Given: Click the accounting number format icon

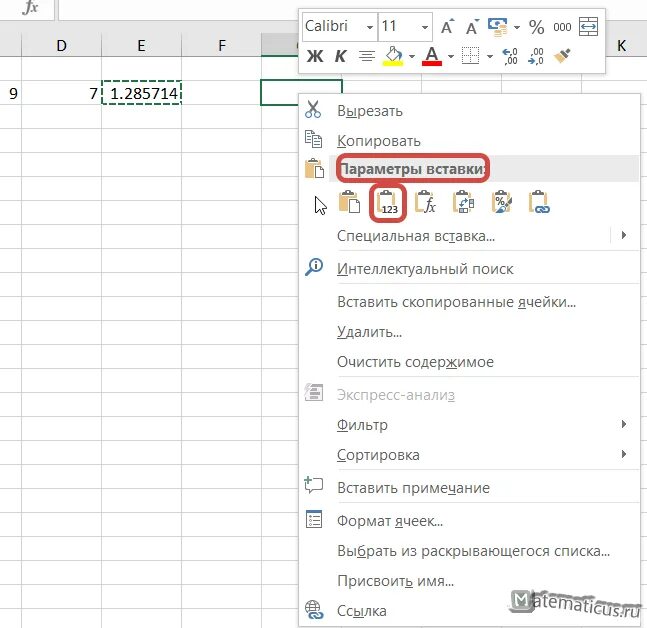Looking at the screenshot, I should click(498, 27).
